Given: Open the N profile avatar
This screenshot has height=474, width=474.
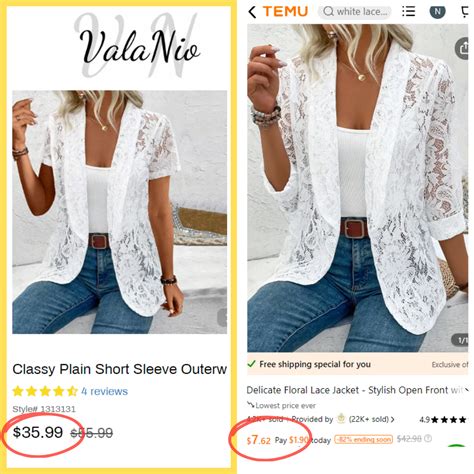Looking at the screenshot, I should click(437, 12).
